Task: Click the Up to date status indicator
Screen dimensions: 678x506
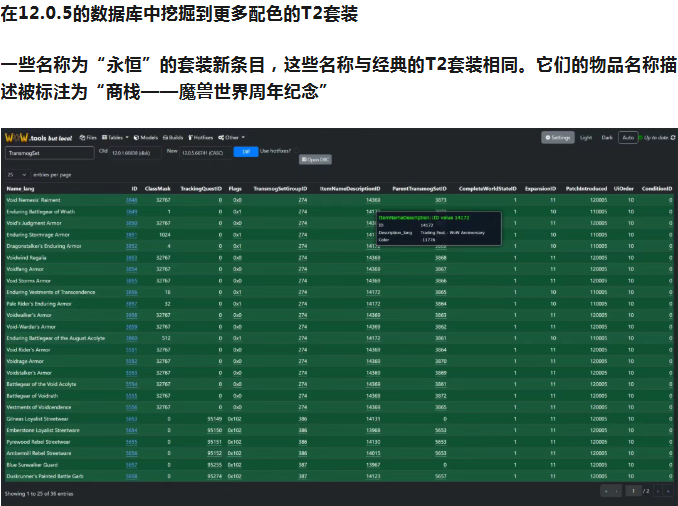Action: 657,137
